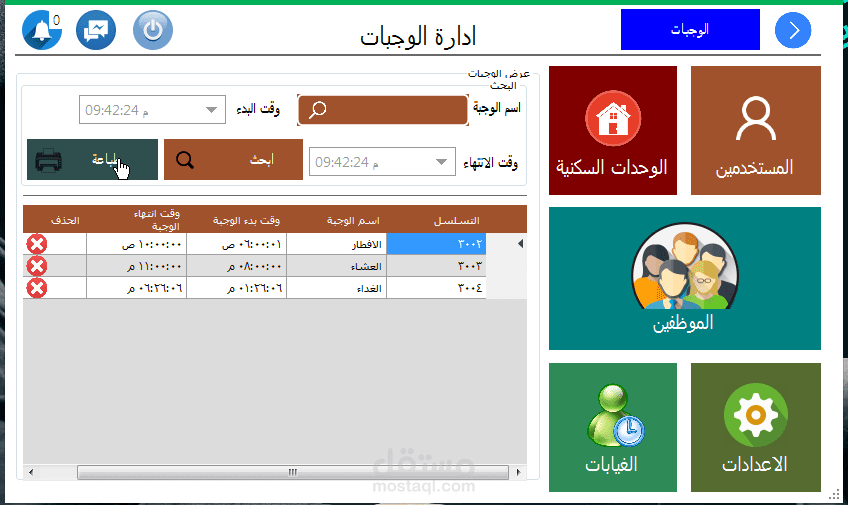Select serial cell ٣٠٠٢

pos(436,244)
